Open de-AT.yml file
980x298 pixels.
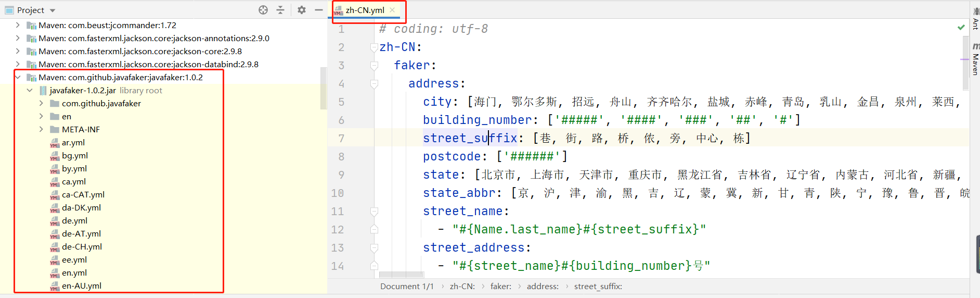pos(81,233)
